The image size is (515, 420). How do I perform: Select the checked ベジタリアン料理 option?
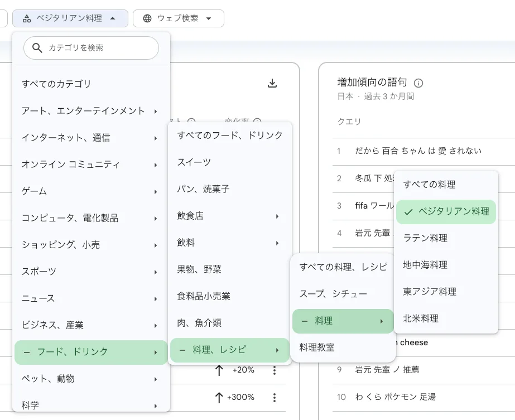click(446, 212)
